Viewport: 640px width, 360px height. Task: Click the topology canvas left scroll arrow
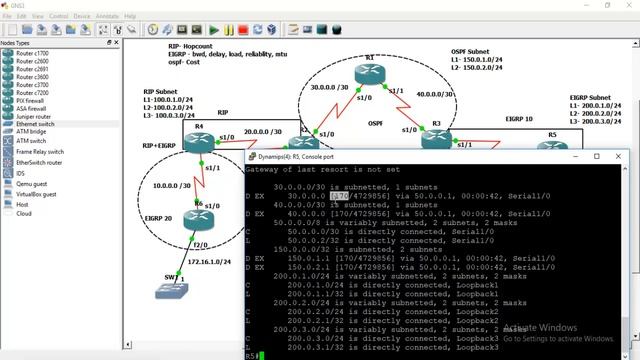point(128,345)
